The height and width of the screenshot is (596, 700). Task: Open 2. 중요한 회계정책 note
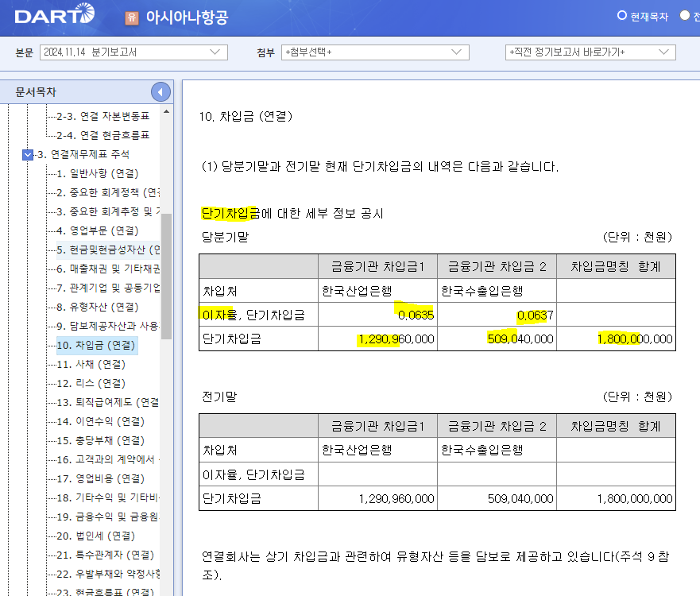coord(108,192)
